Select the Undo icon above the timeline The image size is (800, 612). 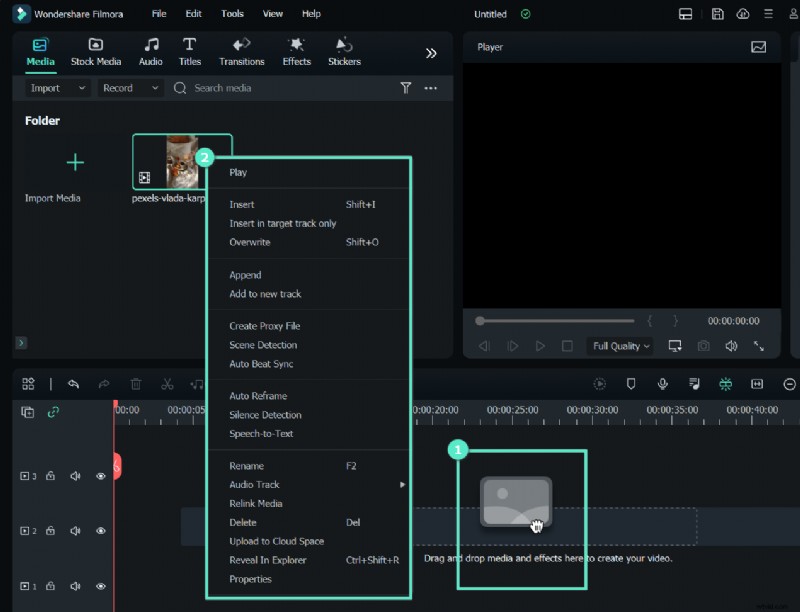[73, 384]
